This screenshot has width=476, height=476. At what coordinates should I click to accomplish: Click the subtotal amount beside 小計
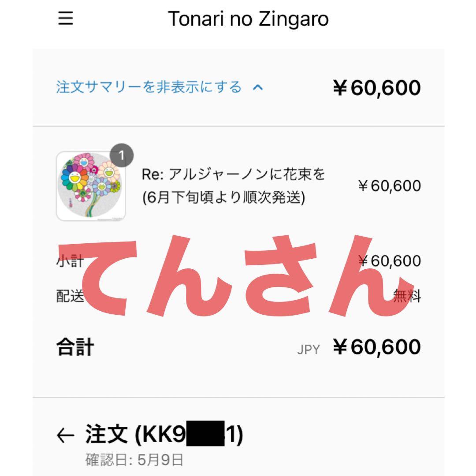coord(390,261)
